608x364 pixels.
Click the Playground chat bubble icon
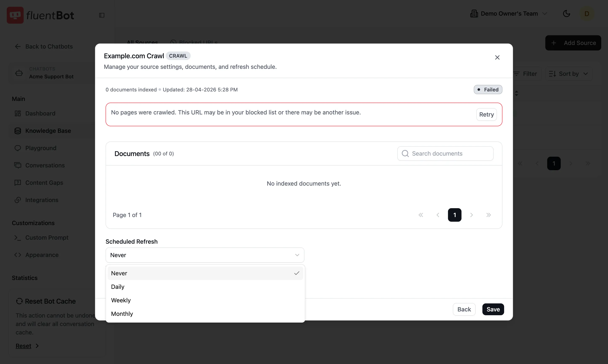point(18,148)
